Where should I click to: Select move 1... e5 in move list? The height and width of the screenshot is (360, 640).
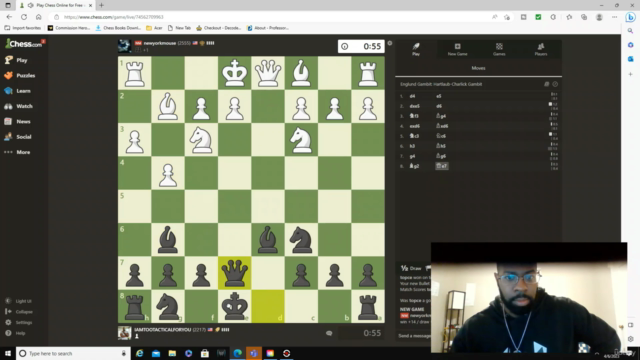(x=439, y=96)
